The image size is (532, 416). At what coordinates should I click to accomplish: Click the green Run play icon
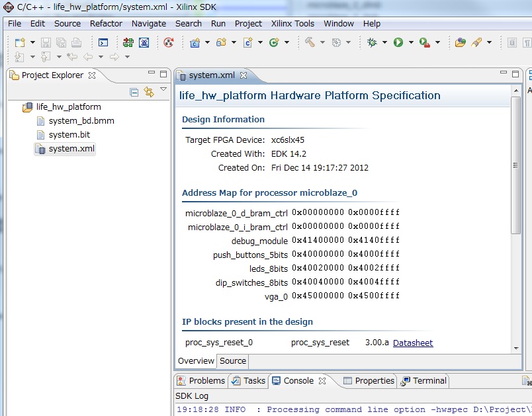tap(398, 42)
